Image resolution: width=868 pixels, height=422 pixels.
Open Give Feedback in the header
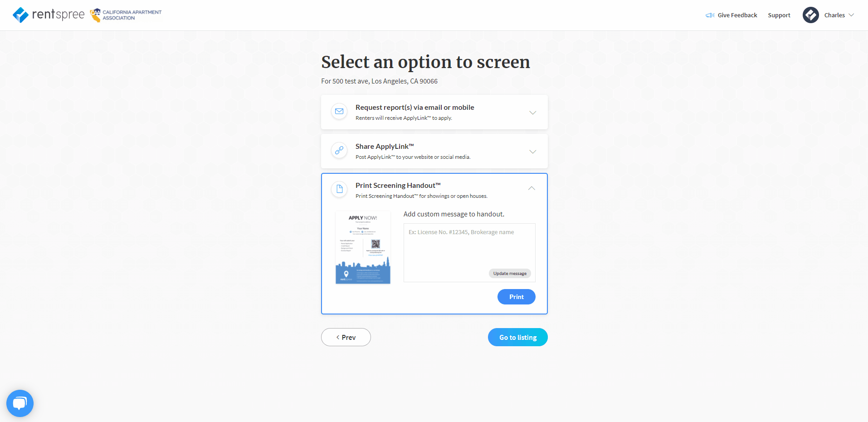click(x=737, y=15)
